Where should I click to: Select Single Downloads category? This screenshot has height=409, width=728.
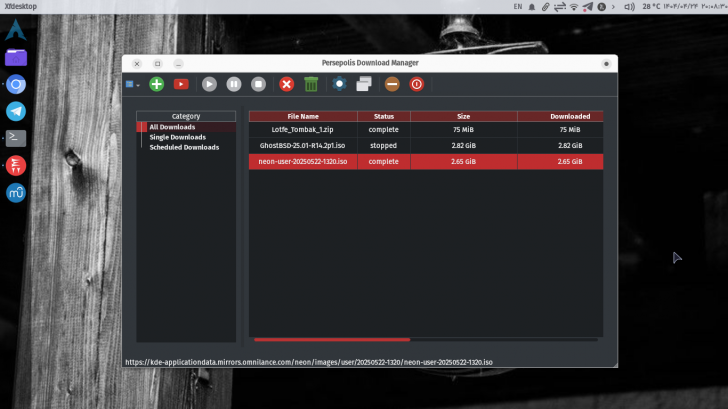(177, 137)
